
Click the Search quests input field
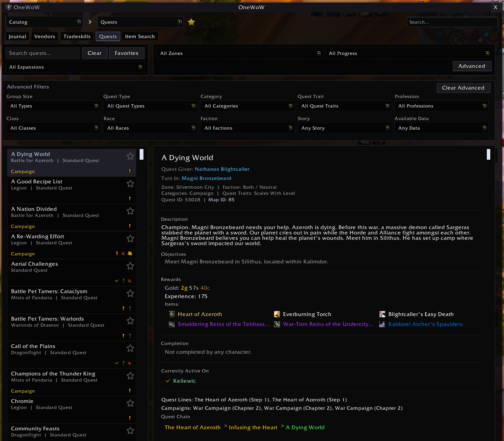(x=43, y=53)
